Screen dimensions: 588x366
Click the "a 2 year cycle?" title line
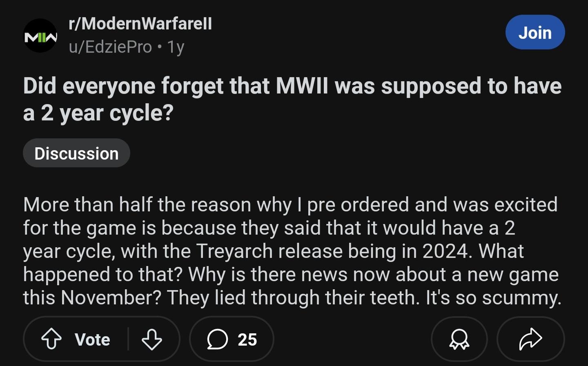[98, 113]
